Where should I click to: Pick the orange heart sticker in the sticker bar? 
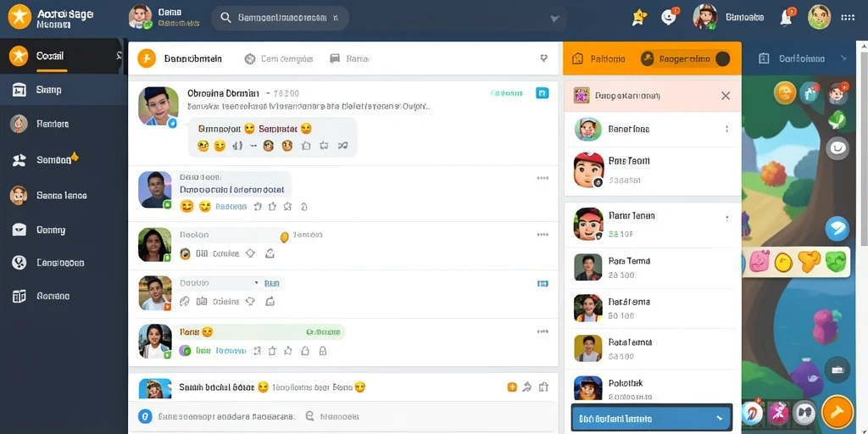tap(810, 261)
